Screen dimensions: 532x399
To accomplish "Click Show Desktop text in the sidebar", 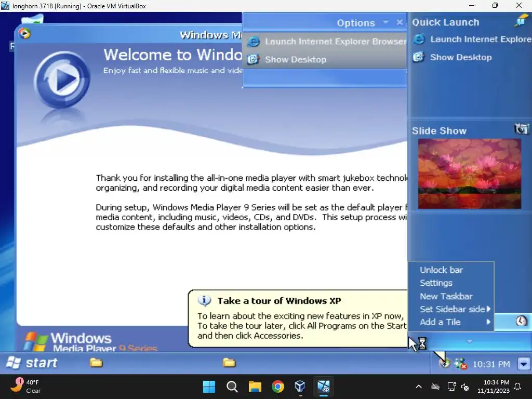I will pos(461,57).
